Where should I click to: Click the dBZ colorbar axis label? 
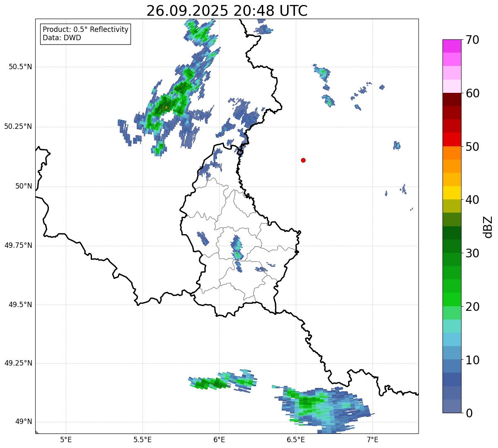(488, 227)
